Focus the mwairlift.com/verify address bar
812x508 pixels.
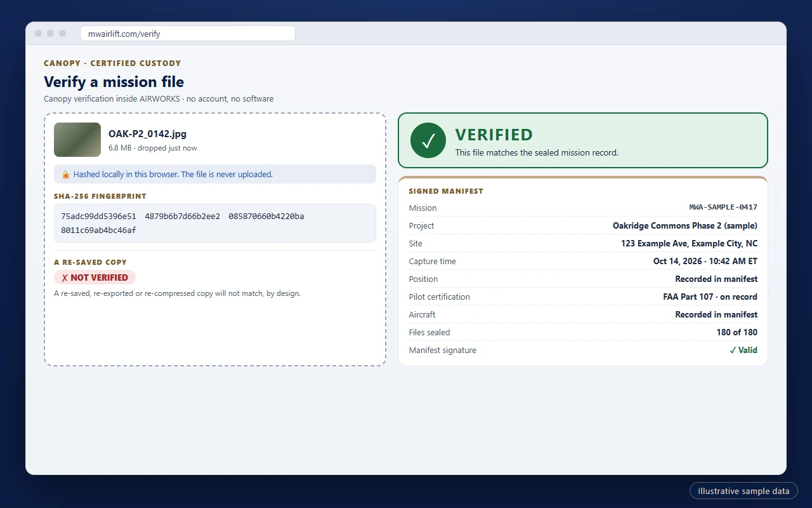click(188, 34)
